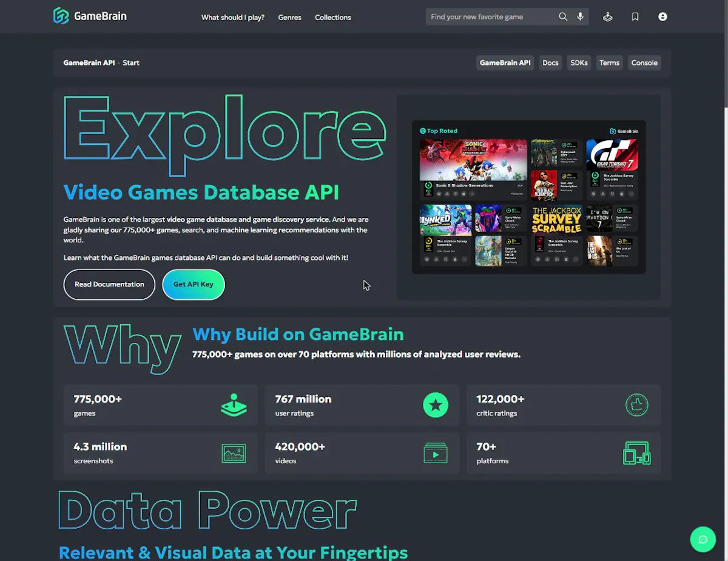Click the devices icon in platforms card

coord(637,454)
